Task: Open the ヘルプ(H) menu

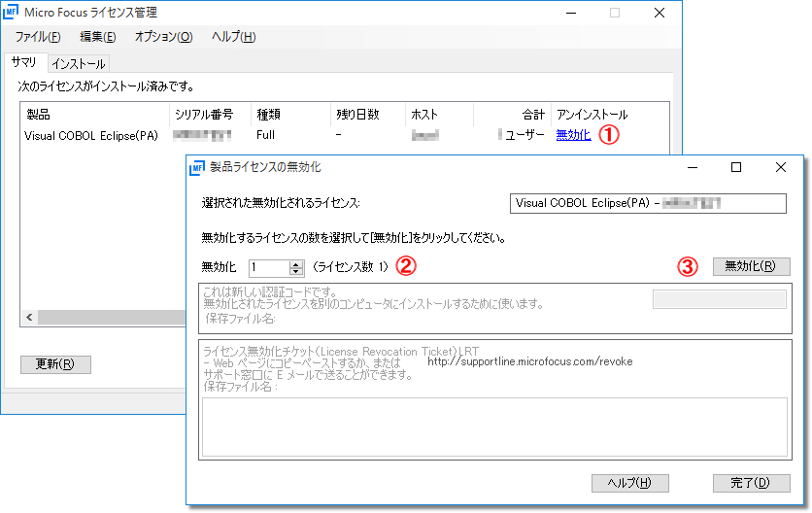Action: pyautogui.click(x=233, y=37)
